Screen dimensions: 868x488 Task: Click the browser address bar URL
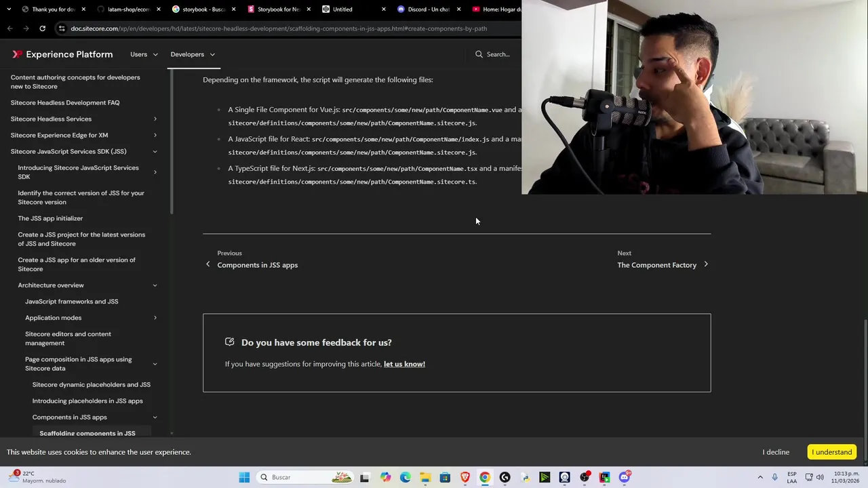[279, 28]
